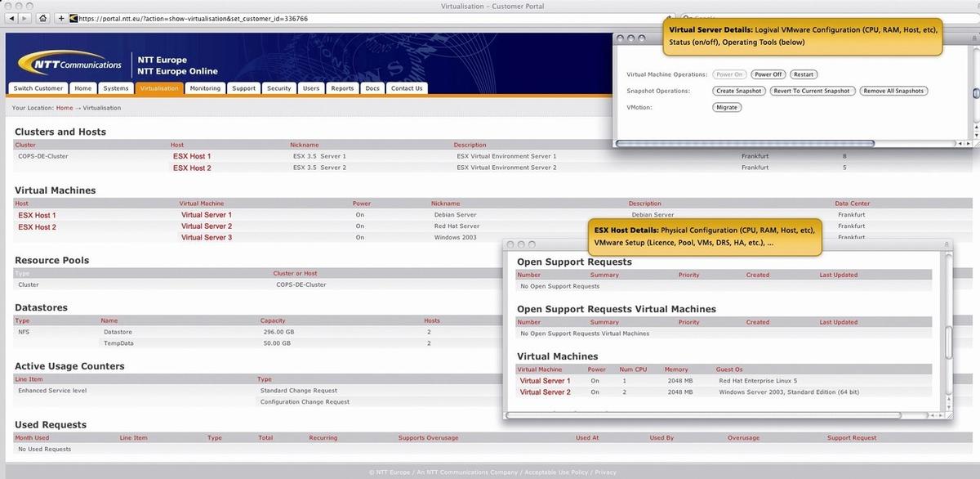Open Virtual Server 1 in ESX Host Details window

(545, 381)
